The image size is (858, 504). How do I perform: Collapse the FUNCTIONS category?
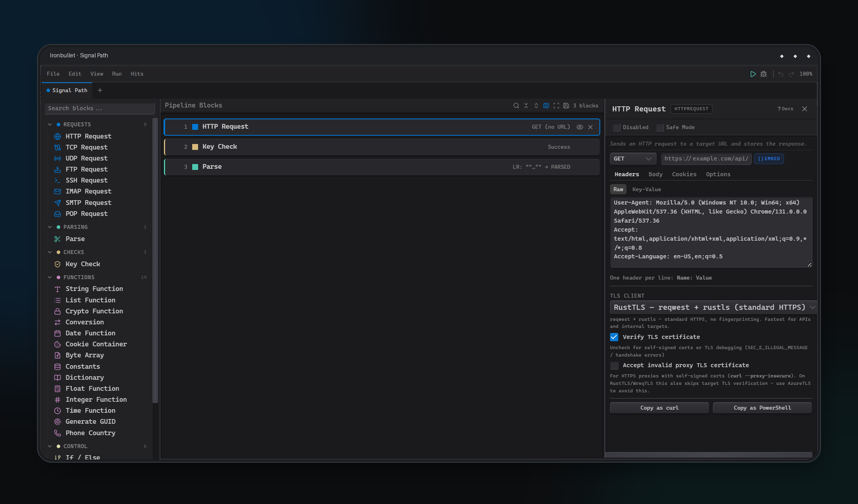(x=50, y=278)
